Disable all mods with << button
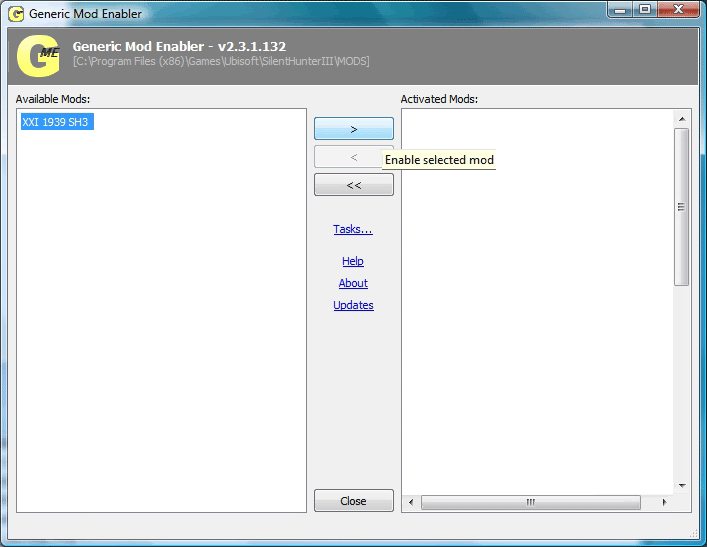Screen dimensions: 707x547 [354, 185]
